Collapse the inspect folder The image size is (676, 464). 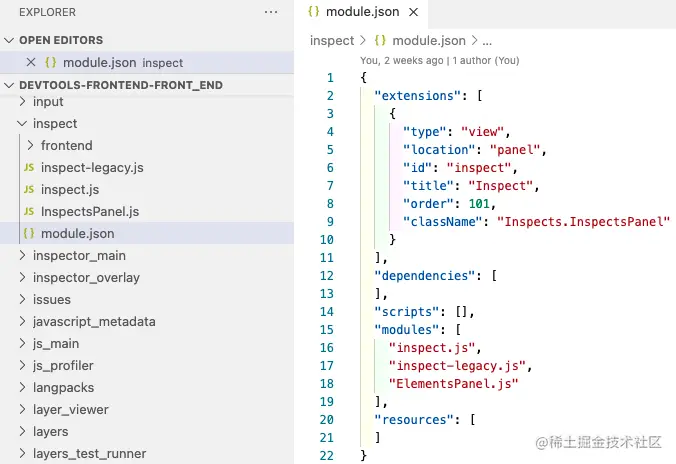pyautogui.click(x=22, y=123)
